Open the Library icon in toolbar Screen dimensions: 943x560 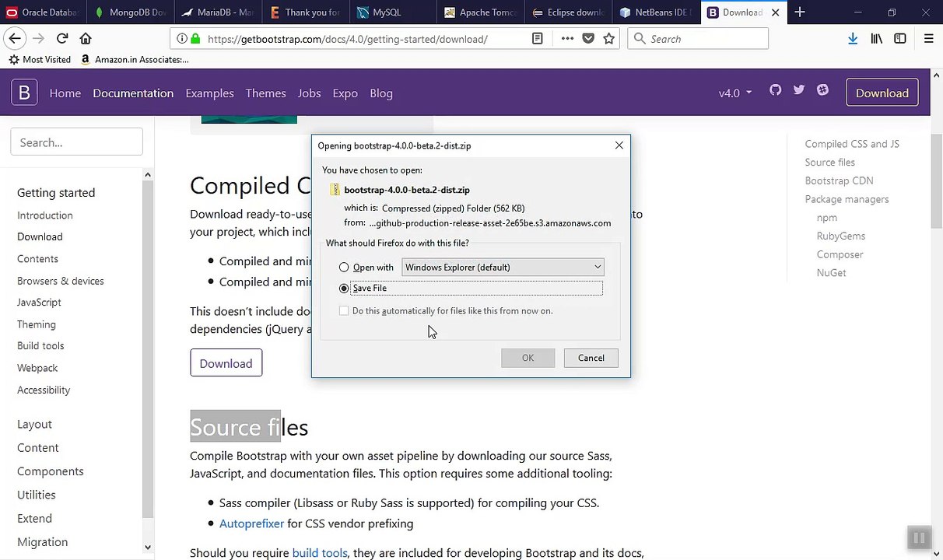click(x=877, y=38)
